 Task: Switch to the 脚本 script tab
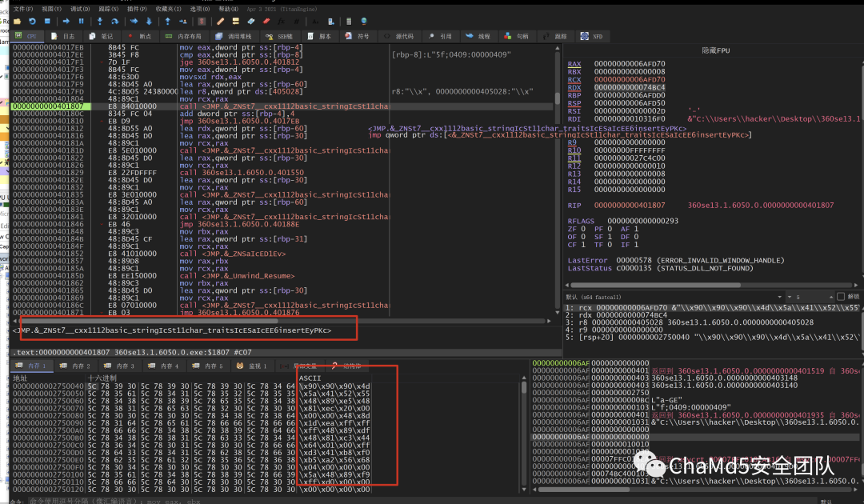319,36
